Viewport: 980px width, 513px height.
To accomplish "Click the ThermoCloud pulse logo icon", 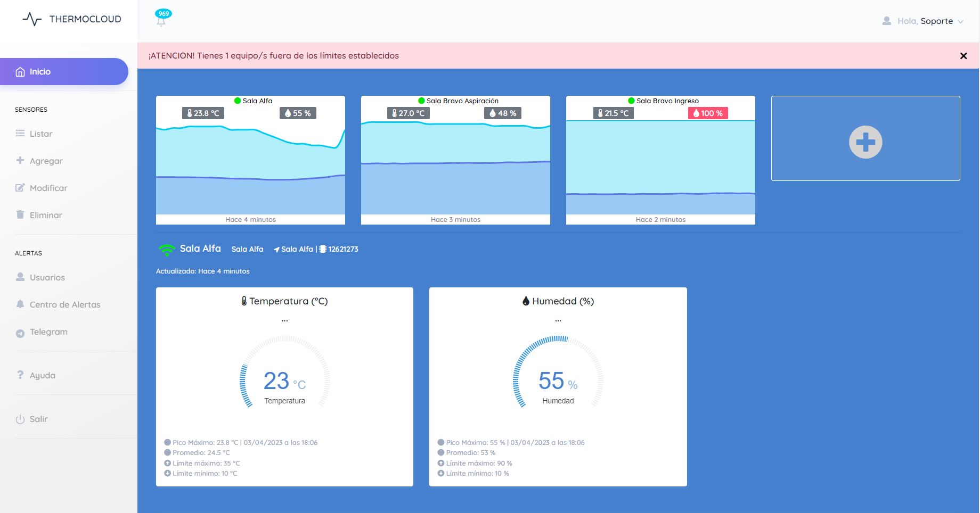I will [32, 19].
